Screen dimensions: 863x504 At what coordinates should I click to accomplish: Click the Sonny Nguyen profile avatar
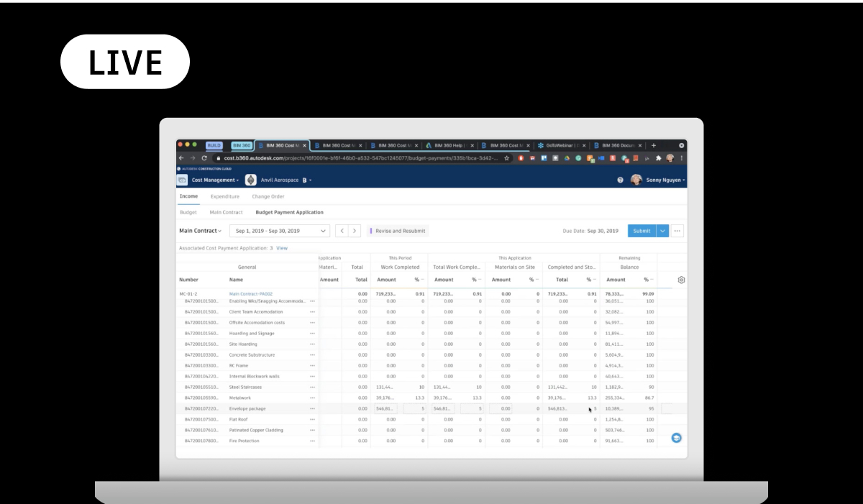point(636,180)
